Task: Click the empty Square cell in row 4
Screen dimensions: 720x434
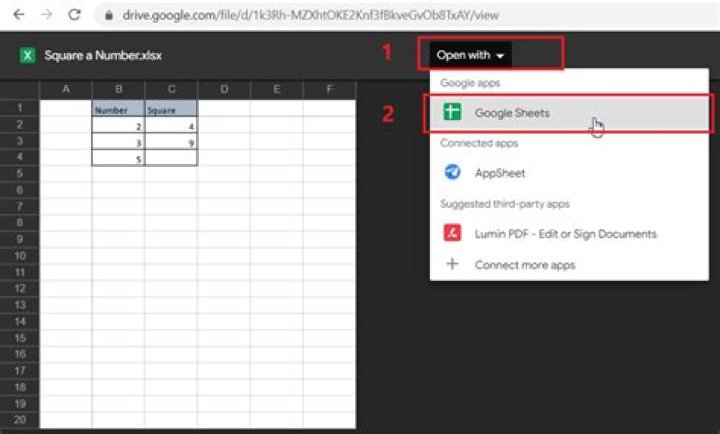Action: click(x=171, y=158)
